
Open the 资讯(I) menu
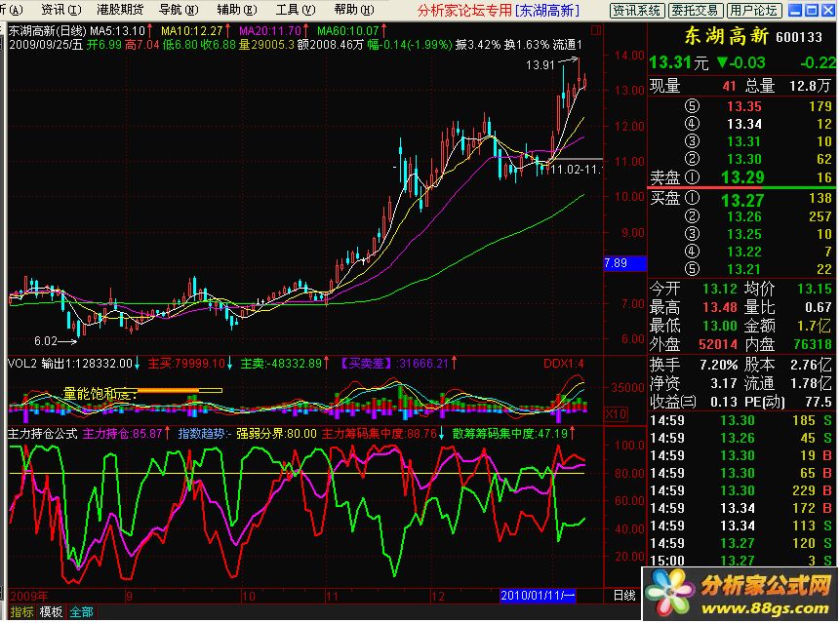(x=61, y=10)
